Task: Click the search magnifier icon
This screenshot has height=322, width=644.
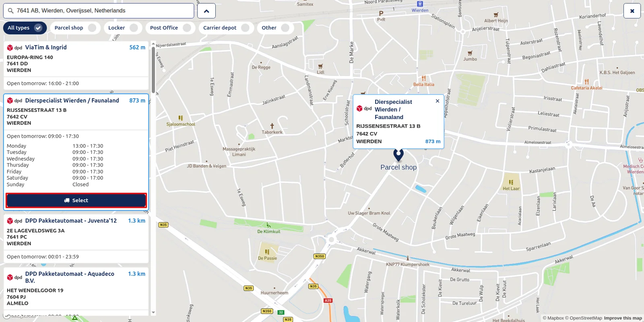Action: [11, 11]
